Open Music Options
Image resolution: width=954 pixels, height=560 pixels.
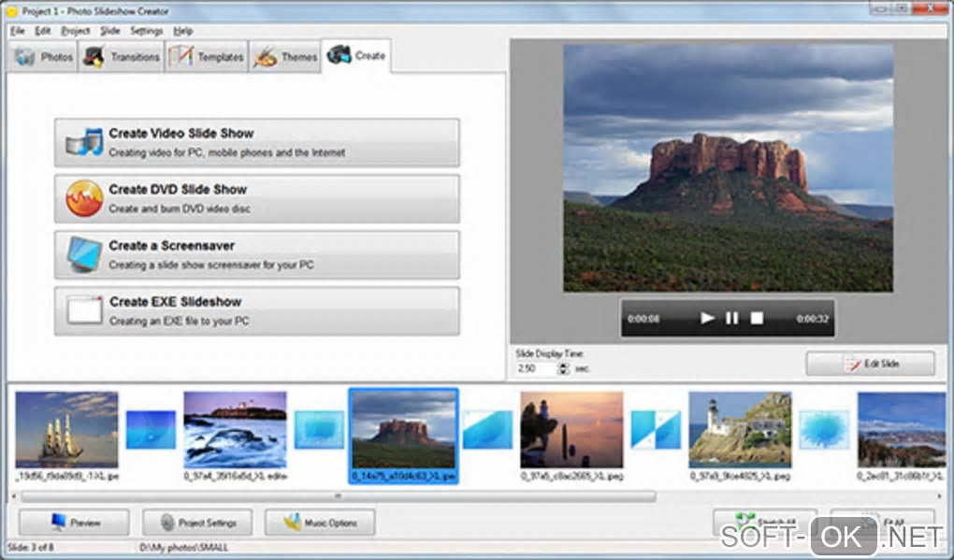coord(320,523)
